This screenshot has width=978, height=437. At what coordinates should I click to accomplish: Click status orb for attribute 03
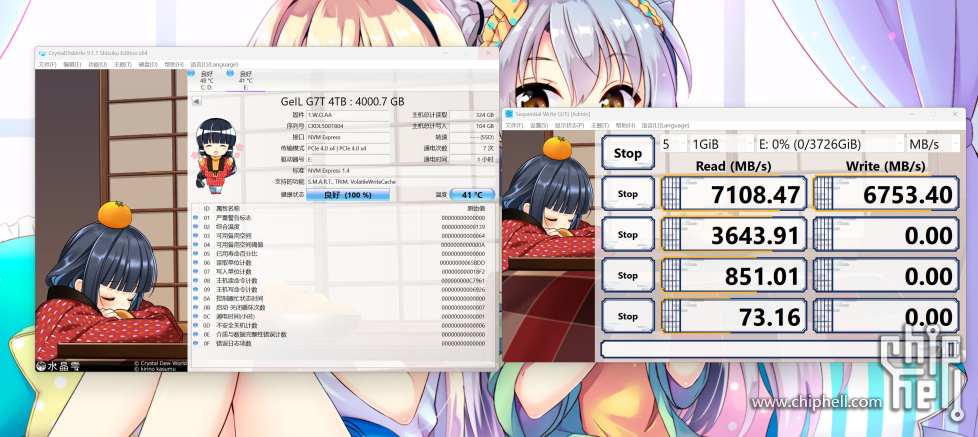click(x=196, y=236)
